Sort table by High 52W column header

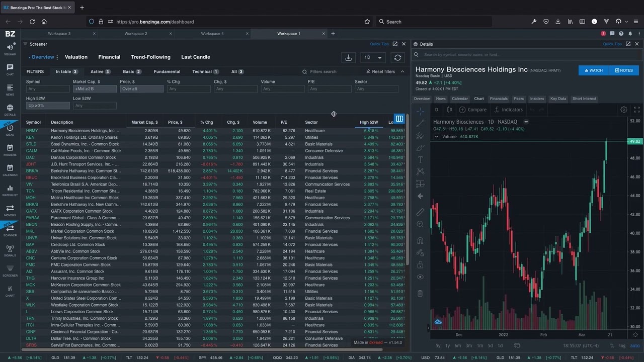click(x=368, y=122)
